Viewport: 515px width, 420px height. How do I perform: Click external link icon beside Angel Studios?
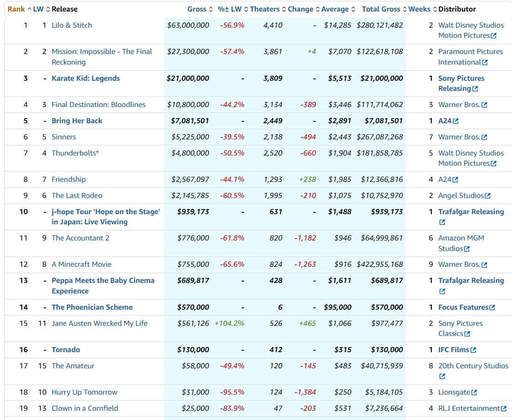point(488,196)
